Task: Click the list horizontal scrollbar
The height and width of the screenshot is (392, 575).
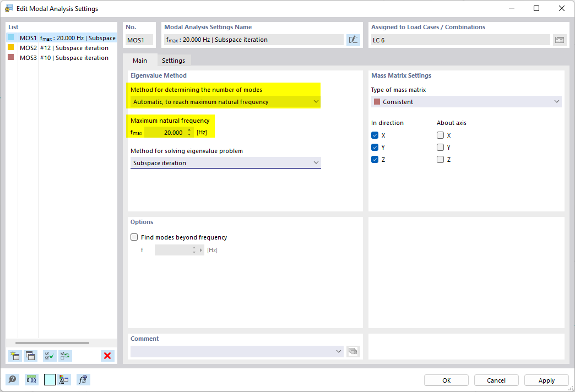Action: coord(52,343)
